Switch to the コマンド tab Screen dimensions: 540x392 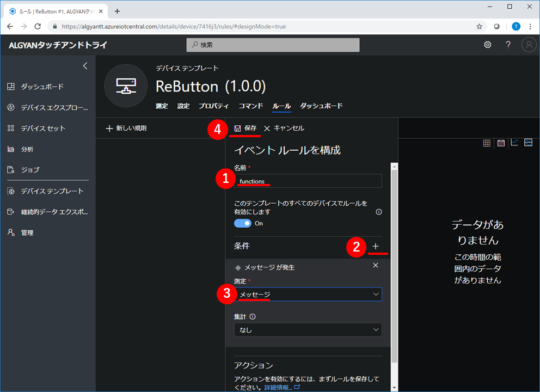coord(251,106)
